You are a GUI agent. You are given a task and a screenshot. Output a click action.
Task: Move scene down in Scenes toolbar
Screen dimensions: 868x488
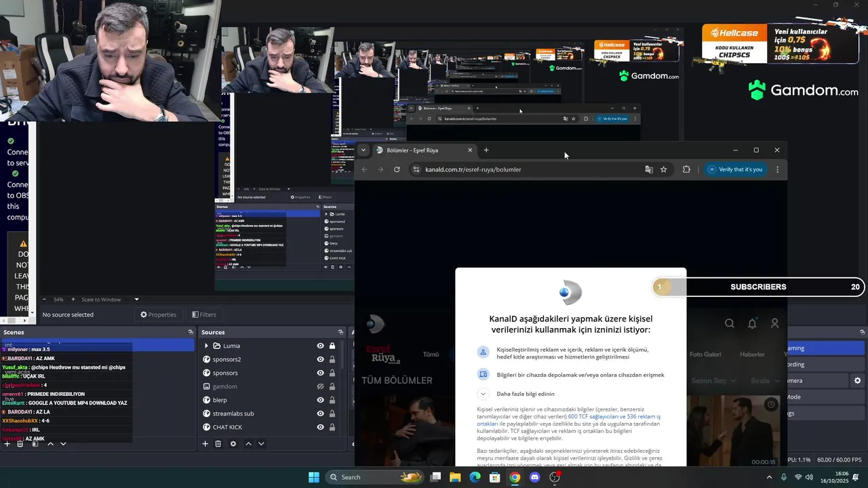click(63, 444)
